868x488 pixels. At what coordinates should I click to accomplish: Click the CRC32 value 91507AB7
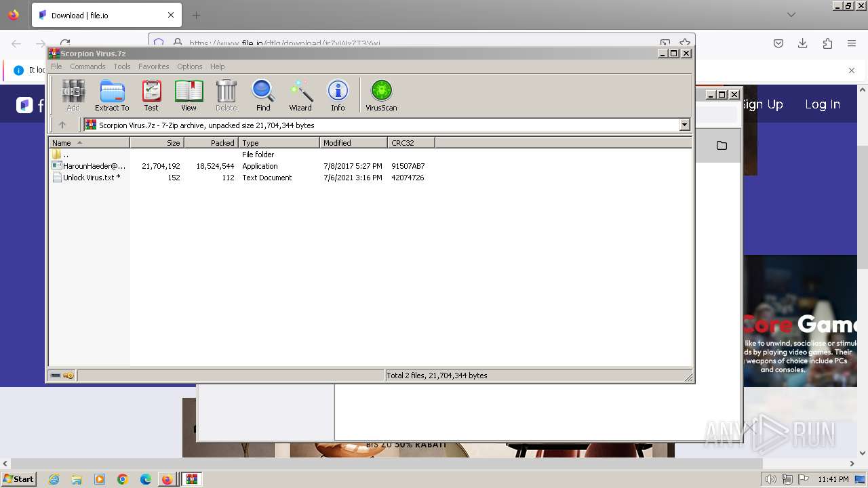click(x=408, y=166)
